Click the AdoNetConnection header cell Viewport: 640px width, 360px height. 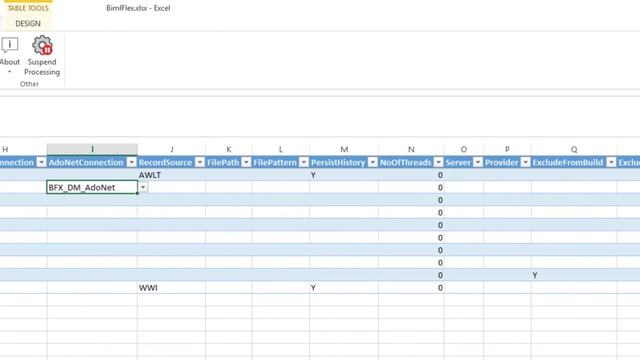[x=92, y=162]
